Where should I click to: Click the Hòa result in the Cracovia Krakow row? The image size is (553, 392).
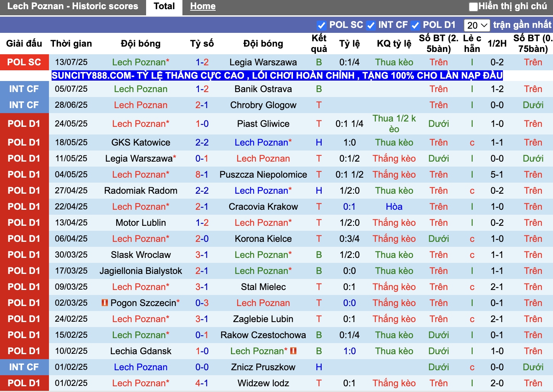(394, 207)
